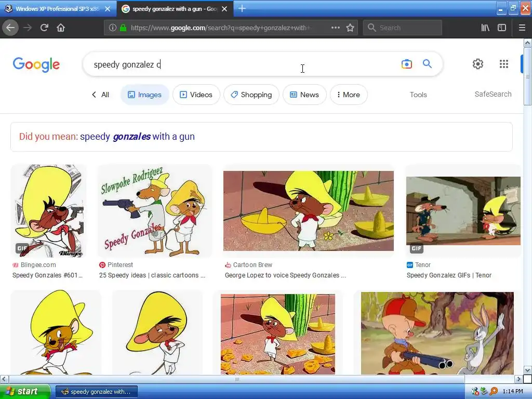The image size is (532, 399).
Task: Open the Shopping results tab
Action: [x=251, y=95]
